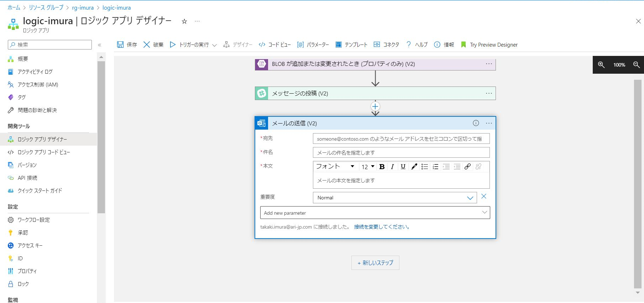
Task: Click Try Preview Designer
Action: pyautogui.click(x=489, y=45)
